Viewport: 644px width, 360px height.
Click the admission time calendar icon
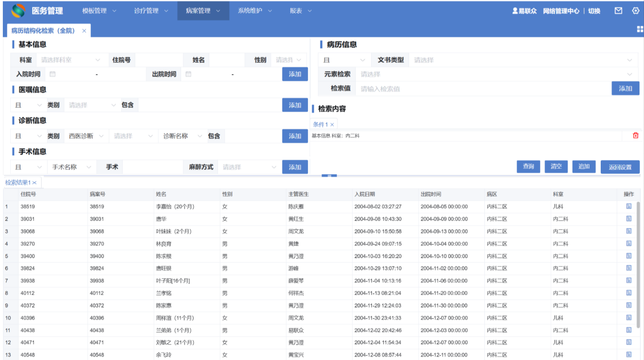(x=53, y=74)
